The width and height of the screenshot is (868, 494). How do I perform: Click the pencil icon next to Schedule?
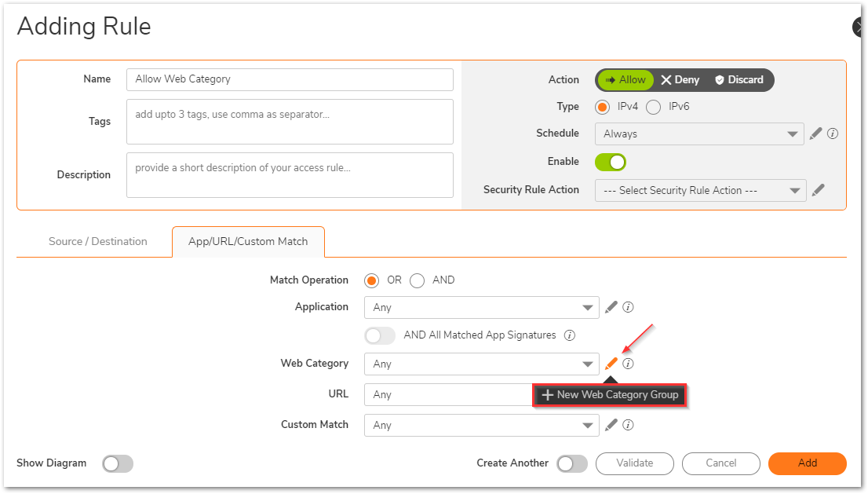[815, 134]
